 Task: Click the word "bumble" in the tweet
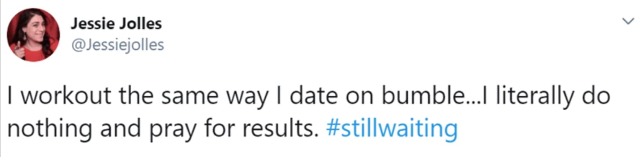(x=421, y=96)
